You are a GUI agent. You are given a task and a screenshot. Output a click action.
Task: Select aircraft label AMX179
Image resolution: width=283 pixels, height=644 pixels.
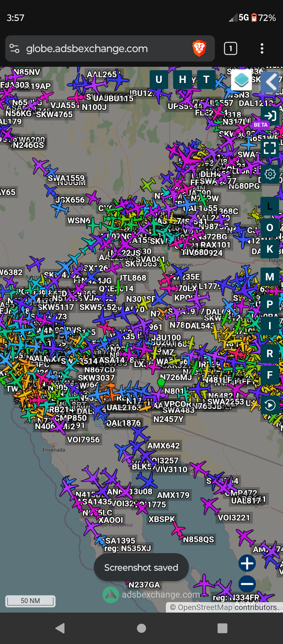(x=173, y=495)
